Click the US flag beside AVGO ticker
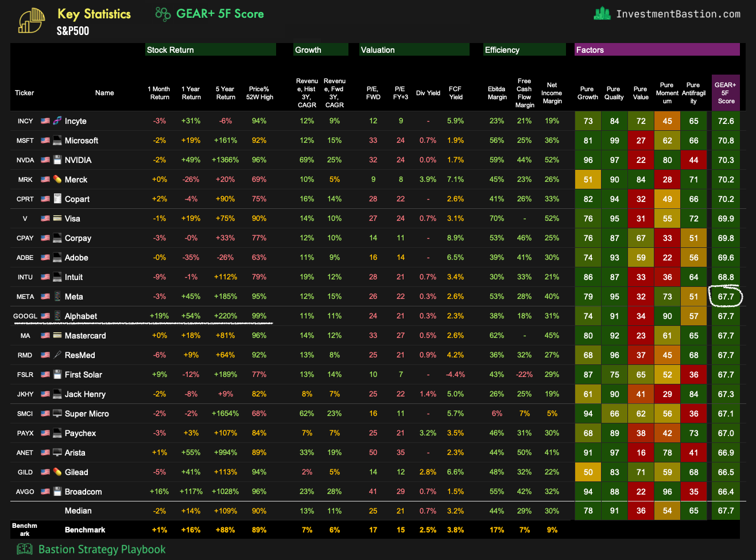The width and height of the screenshot is (756, 560). [45, 492]
